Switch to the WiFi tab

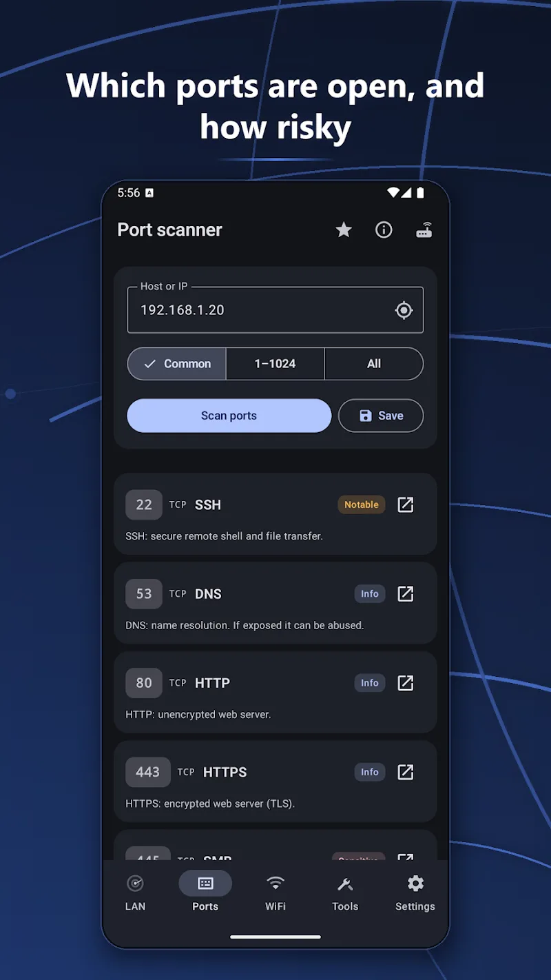click(275, 892)
